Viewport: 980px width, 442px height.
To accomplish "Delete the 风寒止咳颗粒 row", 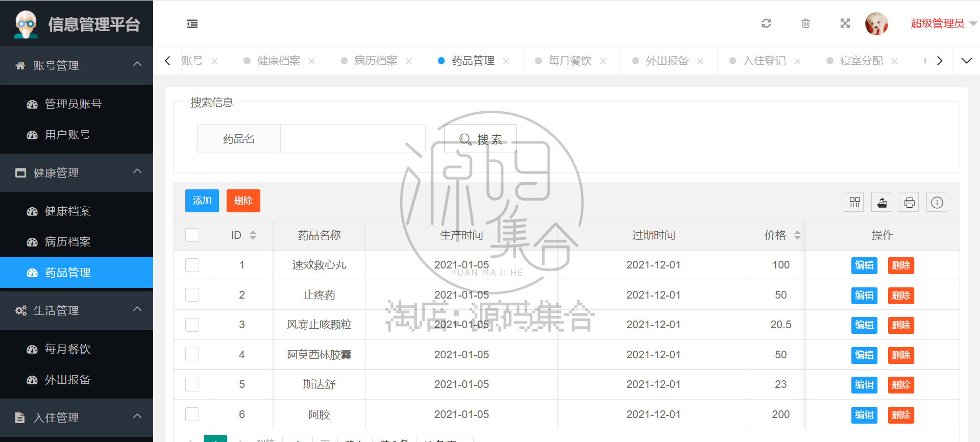I will coord(901,325).
